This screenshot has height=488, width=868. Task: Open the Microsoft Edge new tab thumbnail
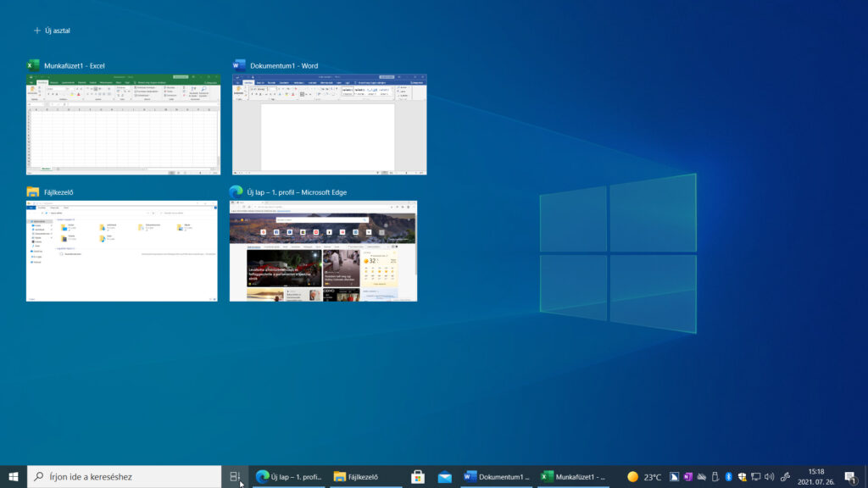pyautogui.click(x=323, y=251)
